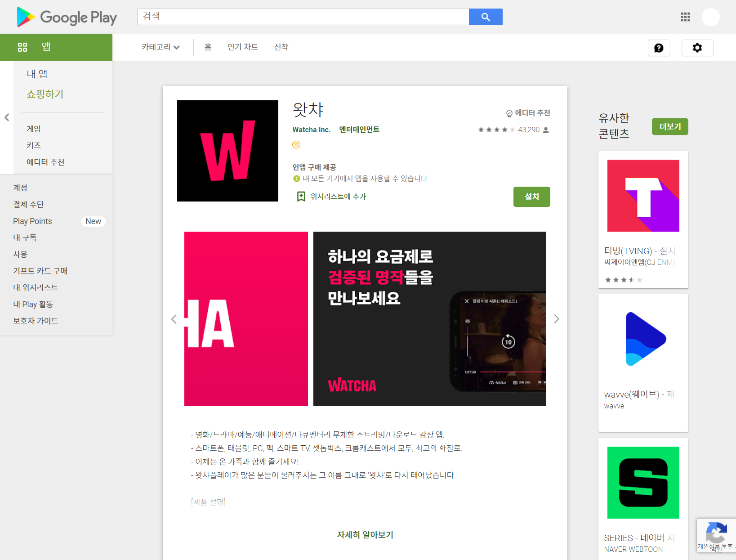Click the editor's choice badge icon
This screenshot has width=736, height=560.
click(x=509, y=113)
